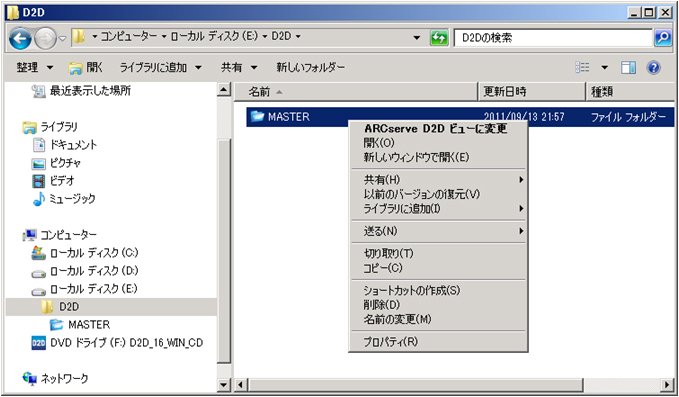Click navigation pane scroll down arrow

pyautogui.click(x=224, y=384)
